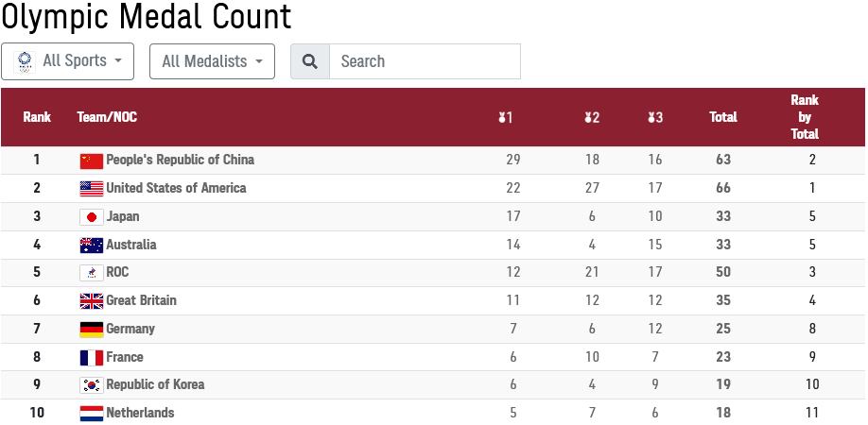Click the All Medalists dropdown caret arrow
The image size is (868, 425).
pos(258,61)
